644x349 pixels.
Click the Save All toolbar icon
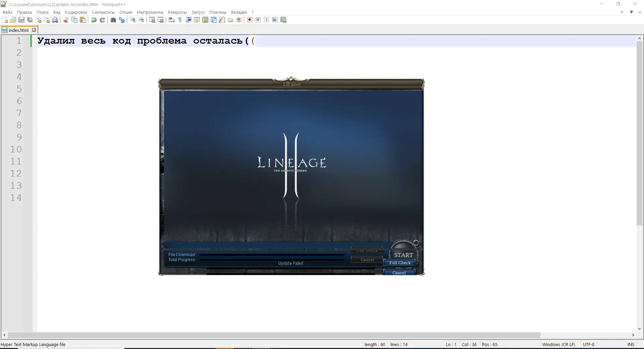(30, 20)
